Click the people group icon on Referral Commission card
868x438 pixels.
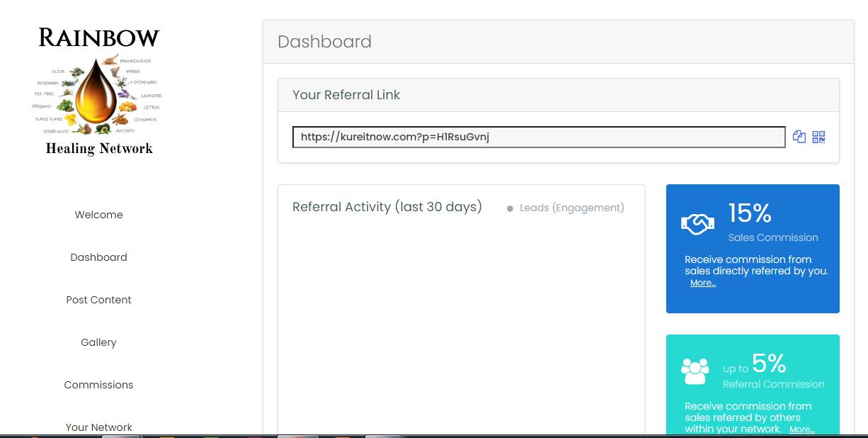click(695, 371)
